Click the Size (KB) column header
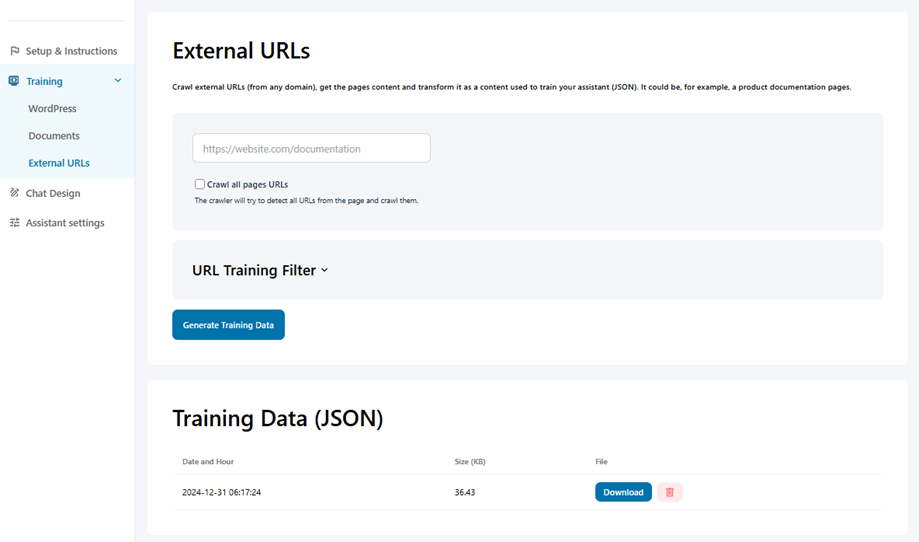The image size is (919, 542). [470, 461]
